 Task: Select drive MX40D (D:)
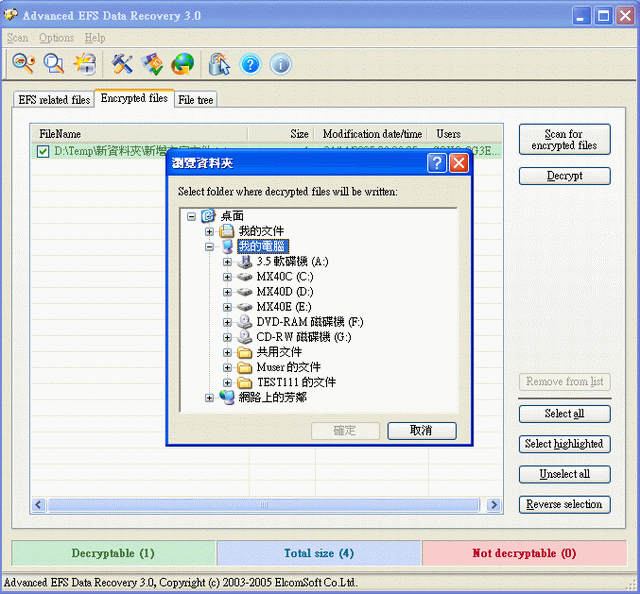tap(285, 291)
